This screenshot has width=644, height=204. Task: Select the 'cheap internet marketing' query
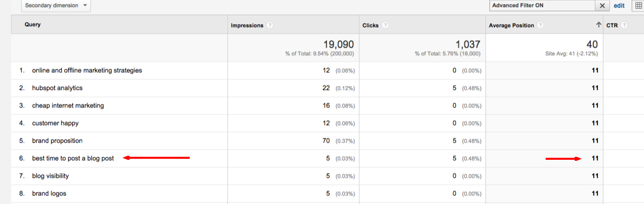[68, 106]
